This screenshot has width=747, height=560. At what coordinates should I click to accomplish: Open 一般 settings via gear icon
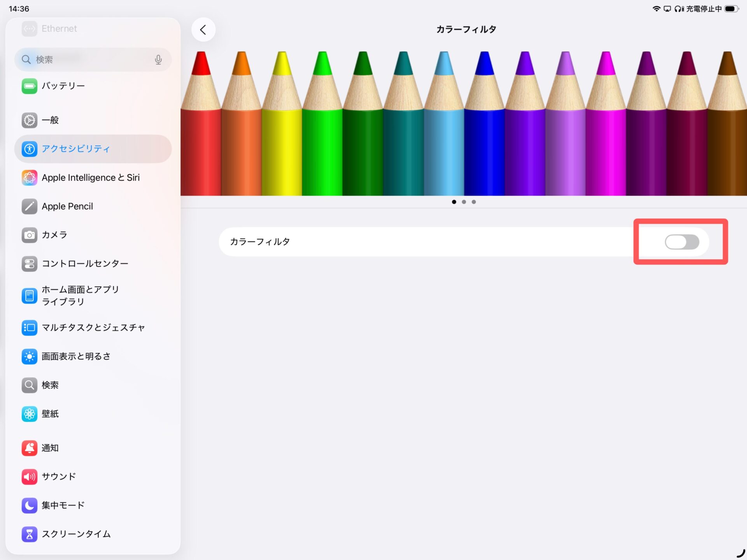[30, 120]
